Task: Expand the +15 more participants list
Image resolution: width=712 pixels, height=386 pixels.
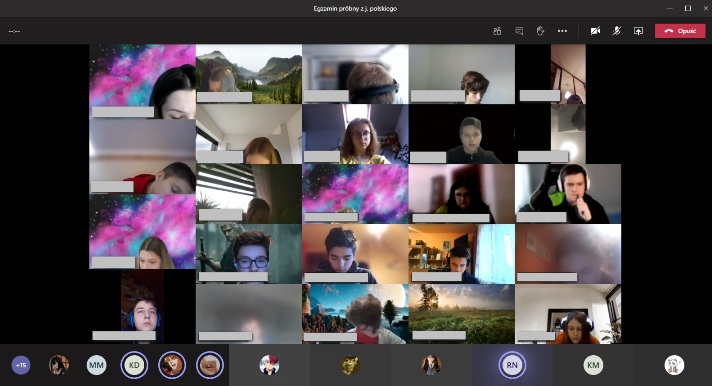Action: click(x=21, y=365)
